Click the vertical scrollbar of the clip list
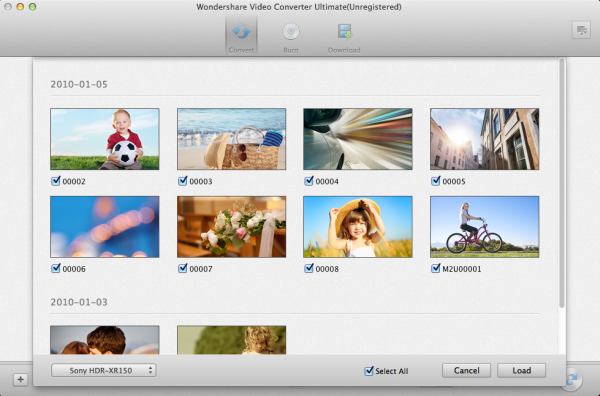Image resolution: width=600 pixels, height=396 pixels. pos(562,184)
